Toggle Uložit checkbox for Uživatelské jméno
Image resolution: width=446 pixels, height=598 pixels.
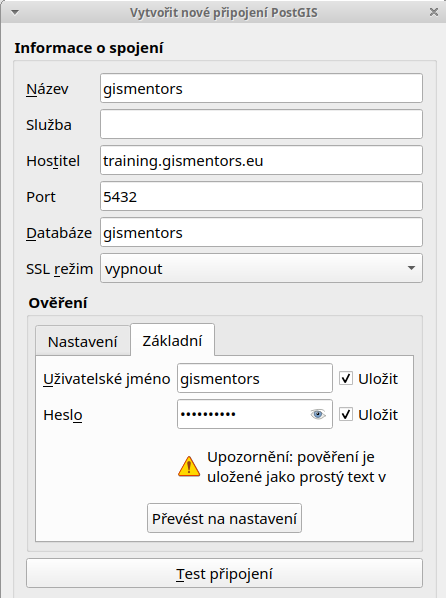(x=346, y=378)
